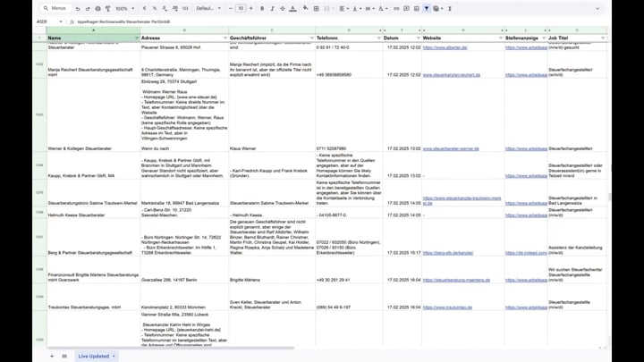Open filter menu on Name column
The width and height of the screenshot is (644, 362).
tap(136, 38)
